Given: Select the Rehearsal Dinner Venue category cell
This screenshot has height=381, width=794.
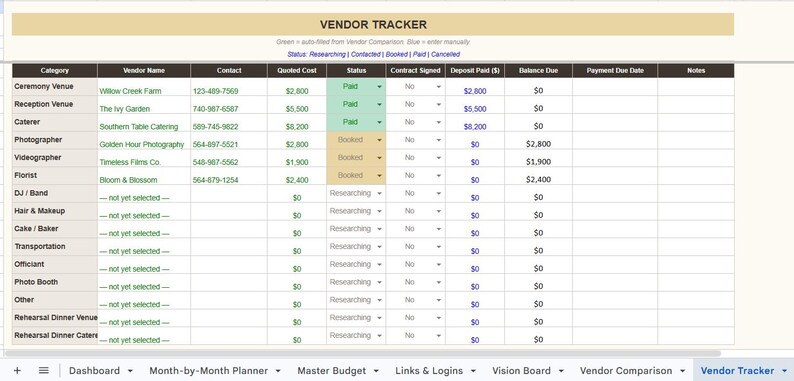Looking at the screenshot, I should coord(55,318).
